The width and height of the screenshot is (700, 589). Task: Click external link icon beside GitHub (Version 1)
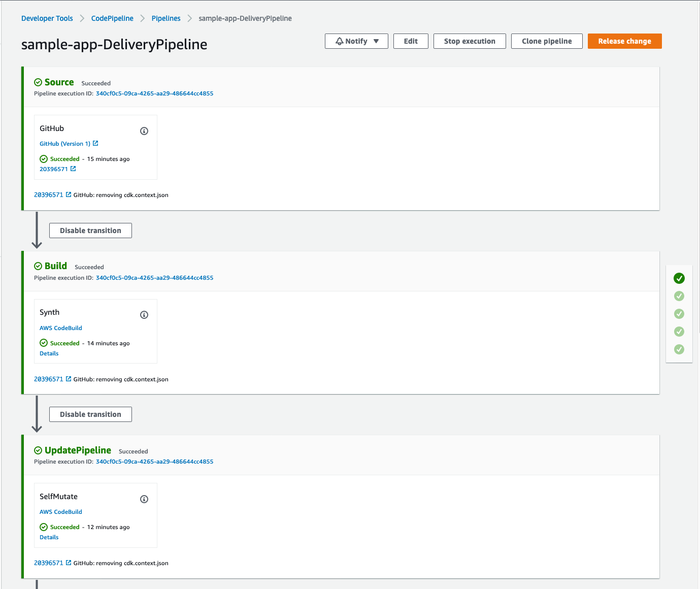coord(95,143)
